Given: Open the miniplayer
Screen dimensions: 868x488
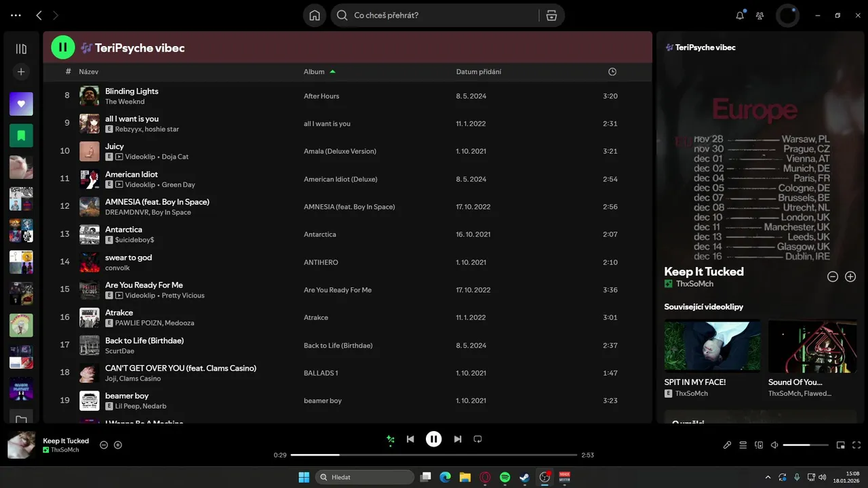Looking at the screenshot, I should click(x=841, y=445).
